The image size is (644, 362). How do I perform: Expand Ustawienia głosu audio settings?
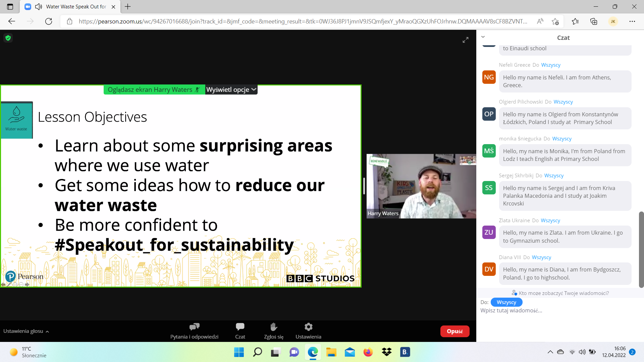coord(26,331)
